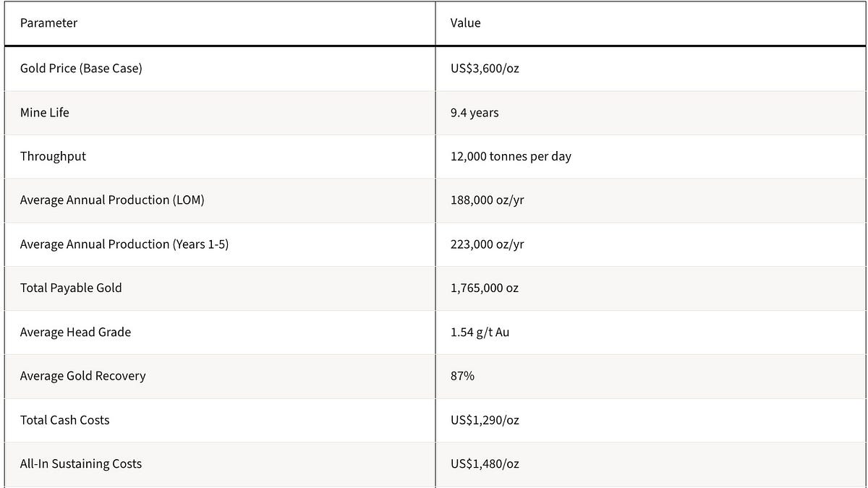This screenshot has height=488, width=868.
Task: Select Average Annual Production (Years 1-5) cell
Action: pos(220,244)
